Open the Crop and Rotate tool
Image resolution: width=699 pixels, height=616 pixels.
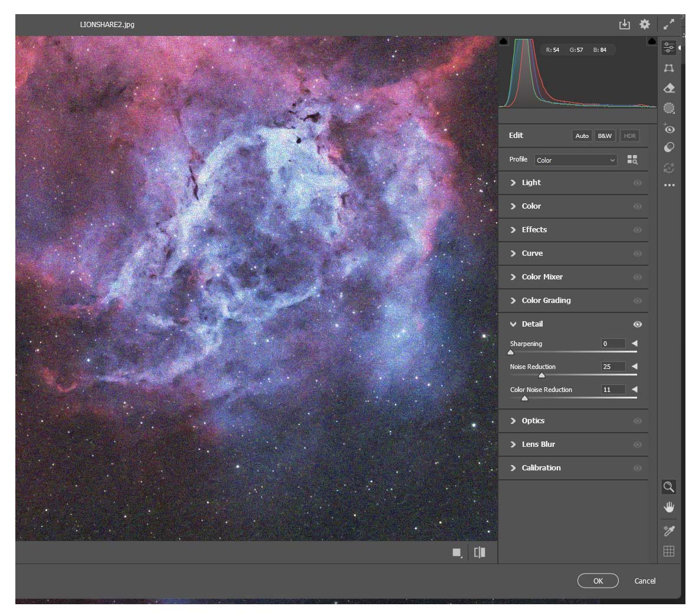[x=669, y=68]
